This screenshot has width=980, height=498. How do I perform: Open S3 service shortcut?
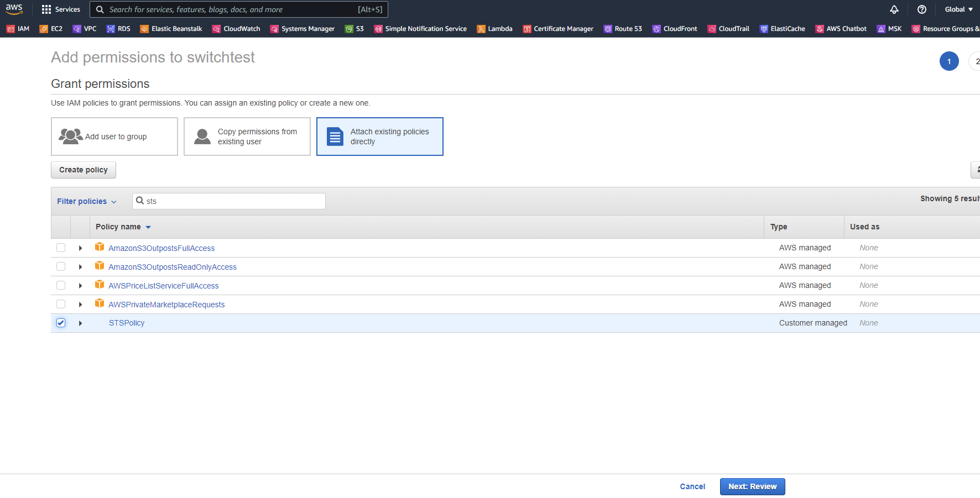(x=355, y=29)
